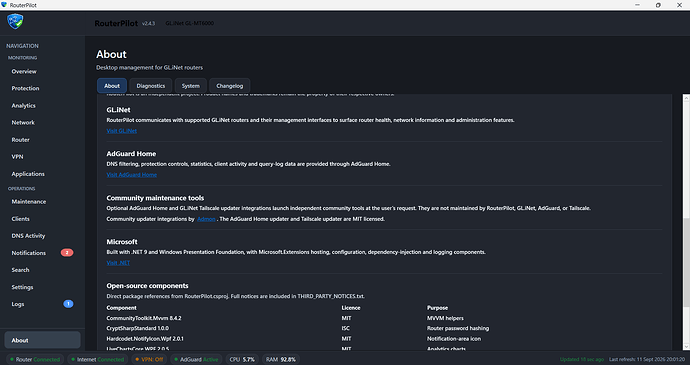Image resolution: width=690 pixels, height=365 pixels.
Task: Minimize the RouterPilot window
Action: 637,5
